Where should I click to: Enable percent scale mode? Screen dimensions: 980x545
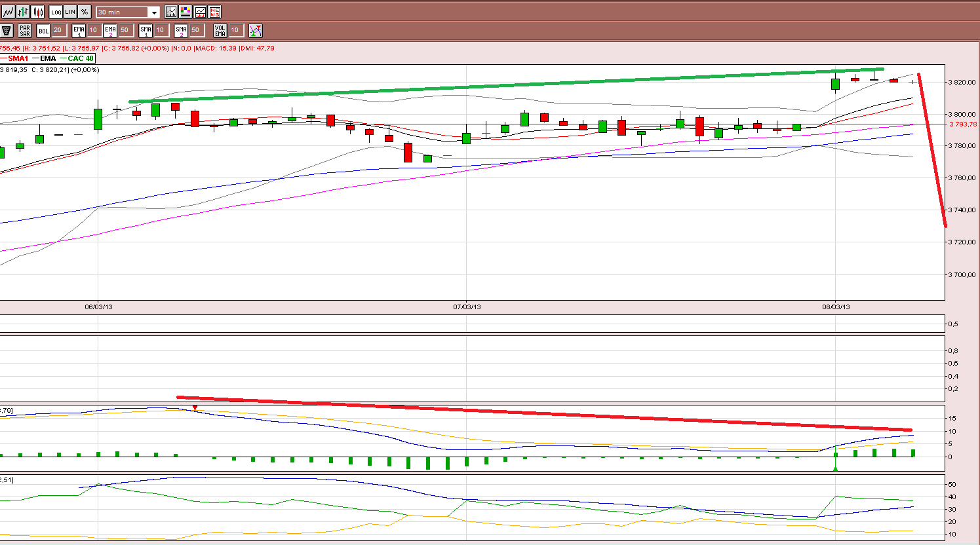(x=85, y=12)
